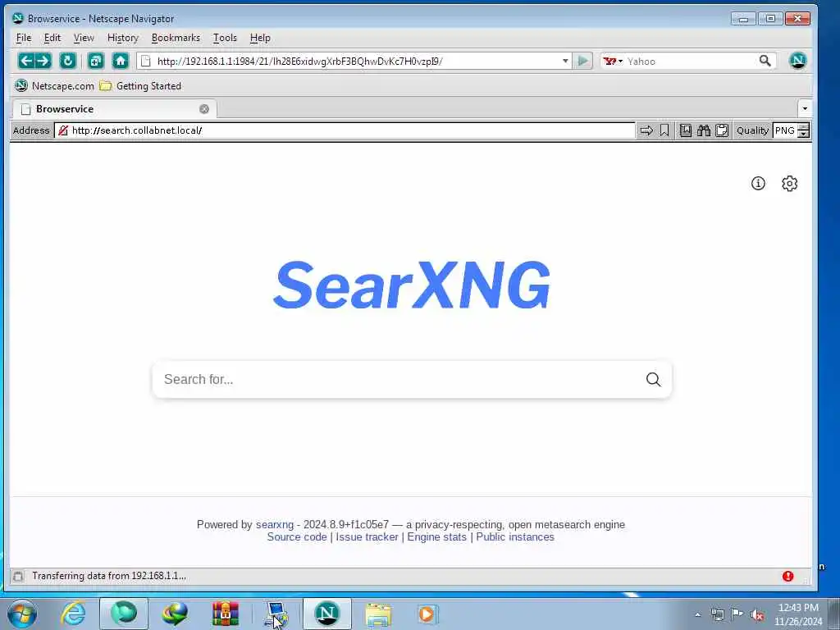Click the binoculars Find icon
This screenshot has height=630, width=840.
click(703, 130)
